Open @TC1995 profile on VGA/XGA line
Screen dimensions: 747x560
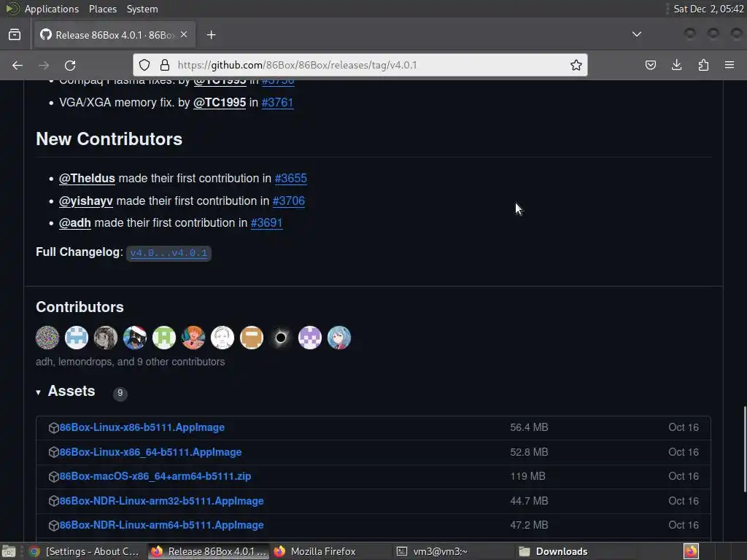coord(219,102)
